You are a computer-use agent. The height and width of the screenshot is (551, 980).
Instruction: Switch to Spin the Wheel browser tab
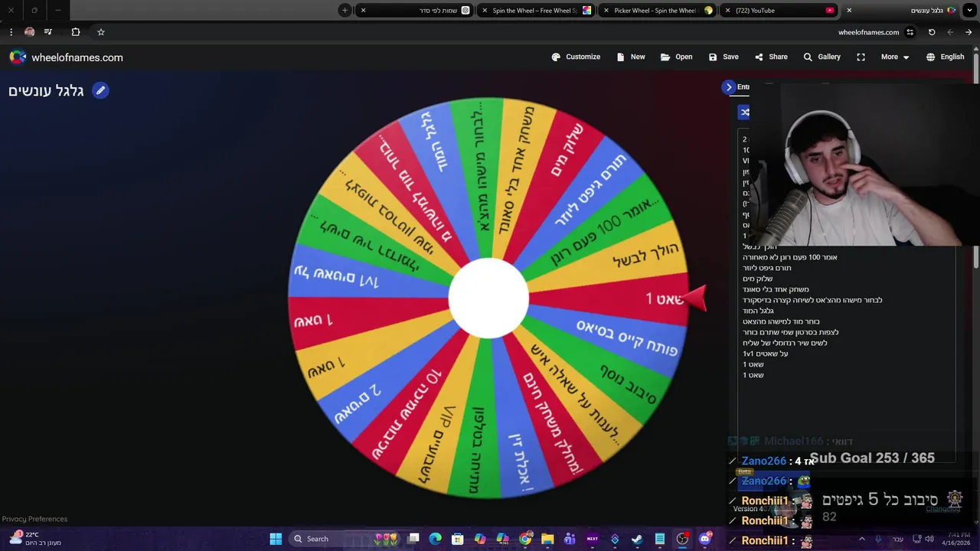[x=537, y=11]
